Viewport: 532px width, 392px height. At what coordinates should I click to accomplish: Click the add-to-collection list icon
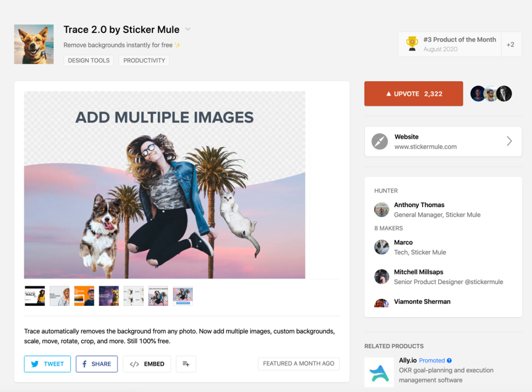186,364
